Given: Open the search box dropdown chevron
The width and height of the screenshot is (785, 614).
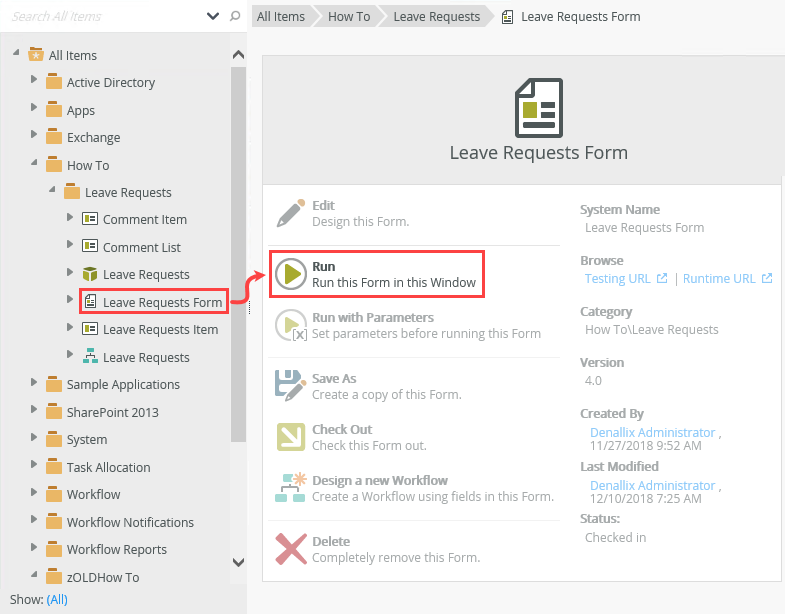Looking at the screenshot, I should click(213, 16).
